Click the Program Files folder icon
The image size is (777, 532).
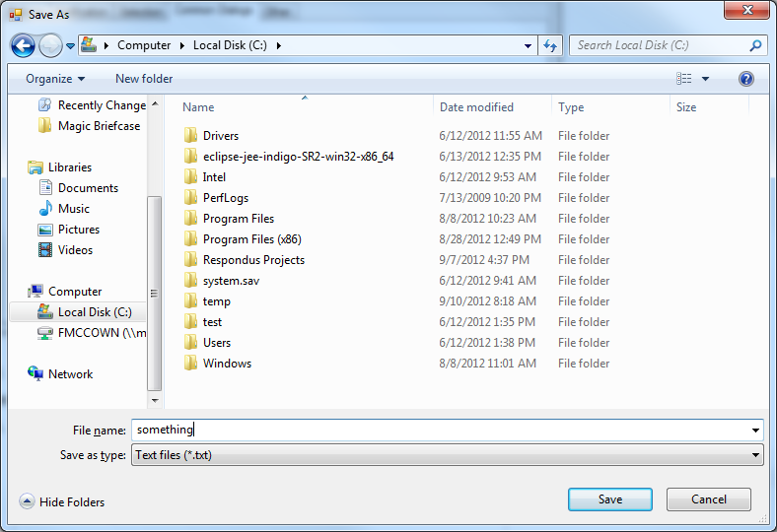point(190,219)
